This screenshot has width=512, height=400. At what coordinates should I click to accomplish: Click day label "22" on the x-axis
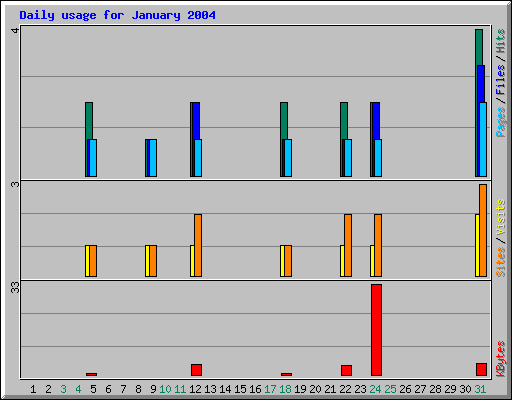(345, 389)
